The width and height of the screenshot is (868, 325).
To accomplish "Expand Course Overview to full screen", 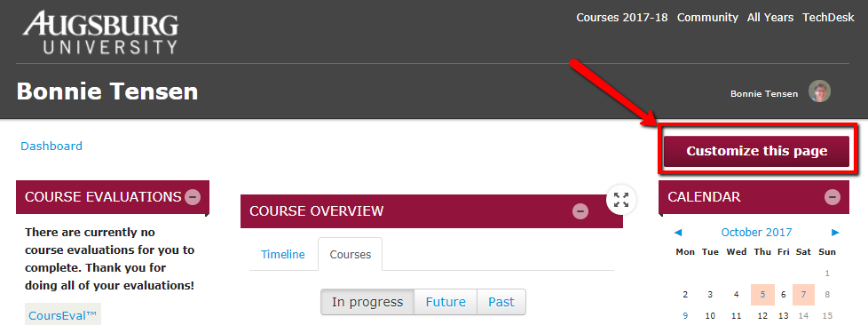I will click(621, 200).
